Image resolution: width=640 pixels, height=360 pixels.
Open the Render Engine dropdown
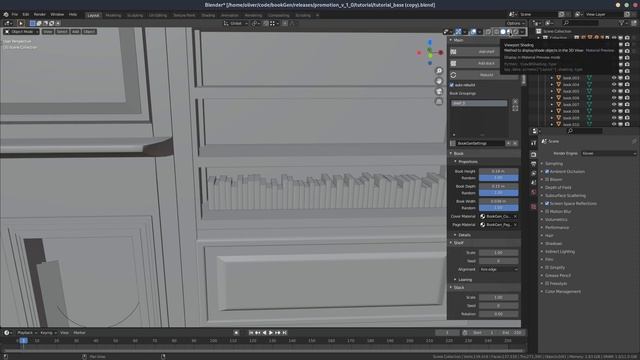[609, 153]
